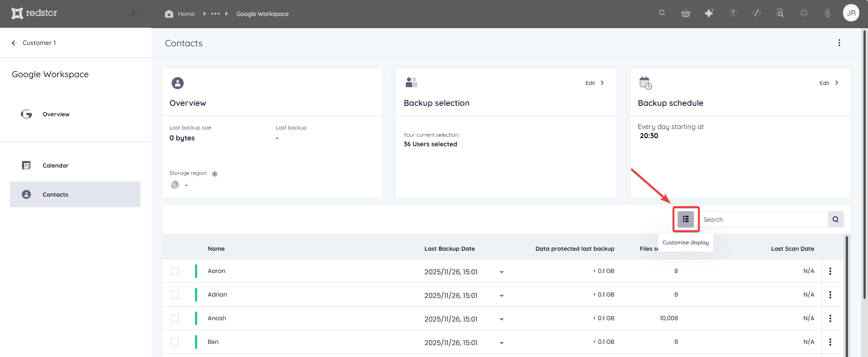The width and height of the screenshot is (868, 357).
Task: Expand Adrian's backup date dropdown
Action: click(x=502, y=296)
